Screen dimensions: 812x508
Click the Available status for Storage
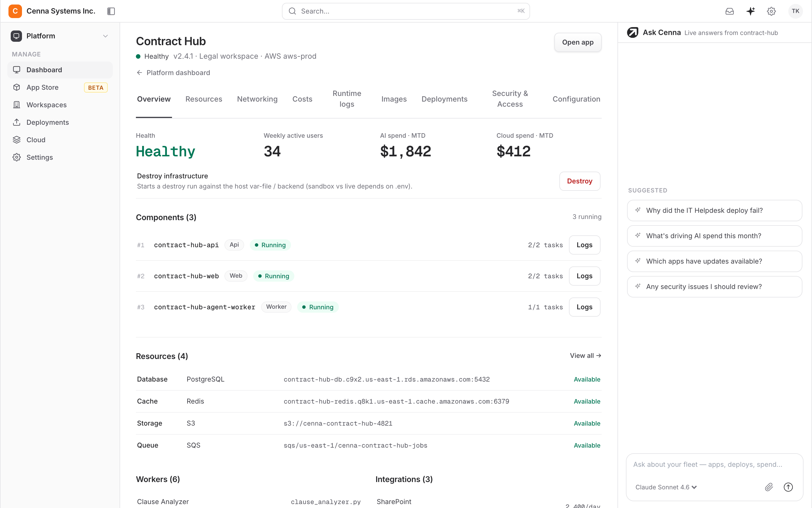point(587,423)
